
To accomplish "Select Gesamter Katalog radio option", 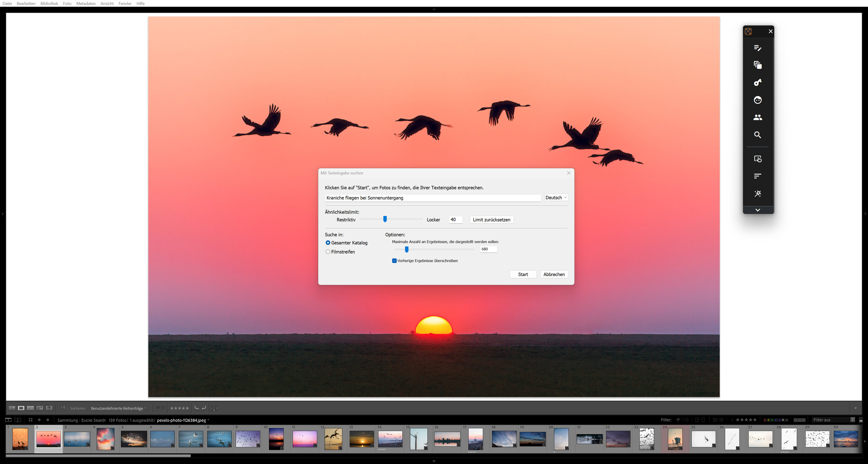I will tap(328, 243).
